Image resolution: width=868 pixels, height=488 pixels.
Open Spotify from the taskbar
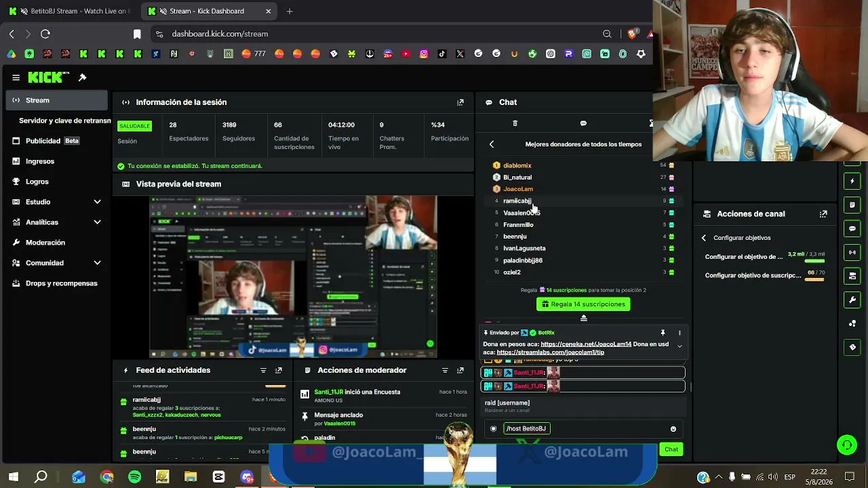point(134,477)
